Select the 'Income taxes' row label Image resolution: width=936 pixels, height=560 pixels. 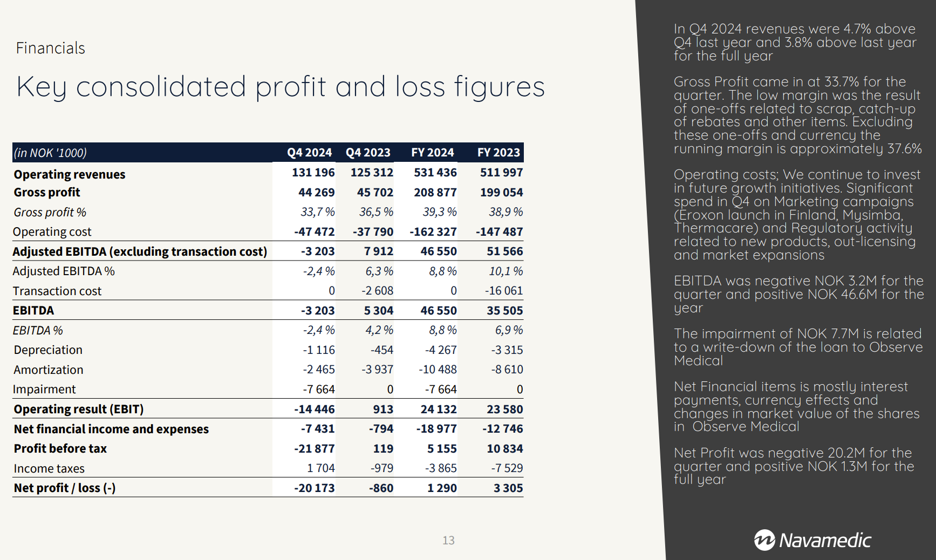[x=49, y=469]
